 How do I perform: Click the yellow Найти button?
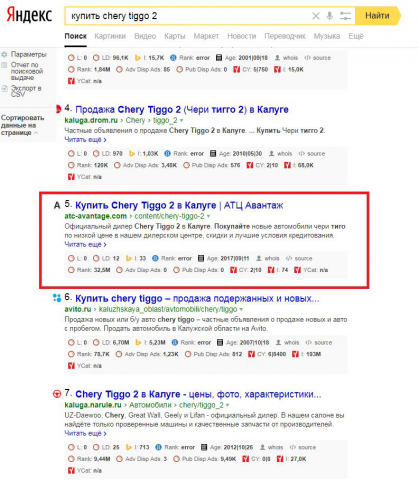(x=377, y=16)
